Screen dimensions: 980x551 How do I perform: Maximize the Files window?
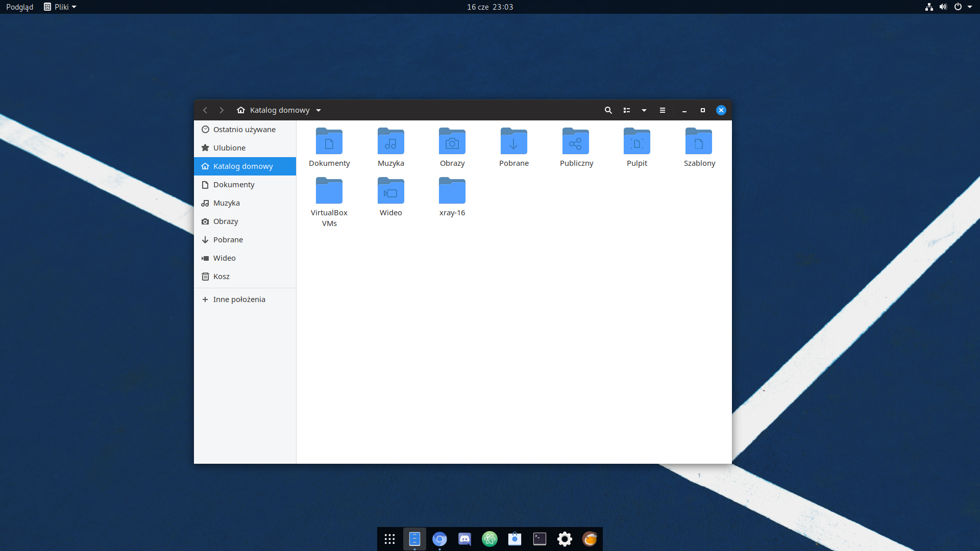pos(703,110)
